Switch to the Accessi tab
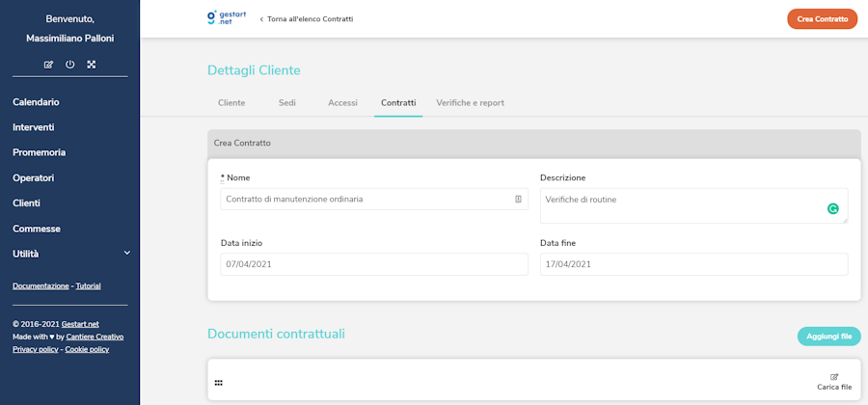The height and width of the screenshot is (405, 868). tap(342, 103)
